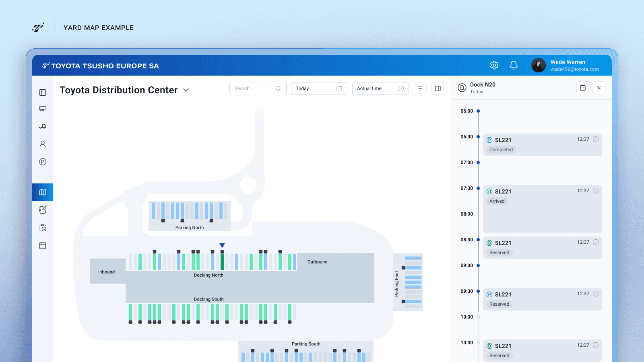
Task: Click the Search field
Action: [258, 88]
